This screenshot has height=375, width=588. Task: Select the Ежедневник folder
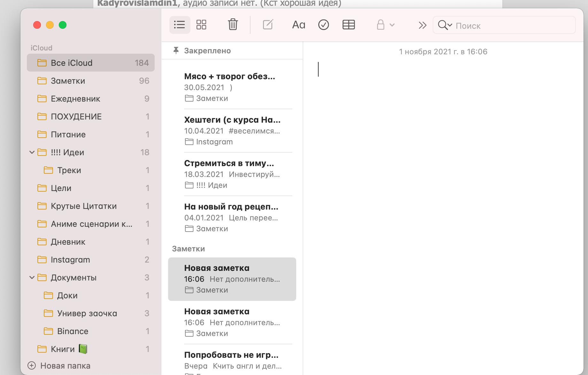point(75,99)
